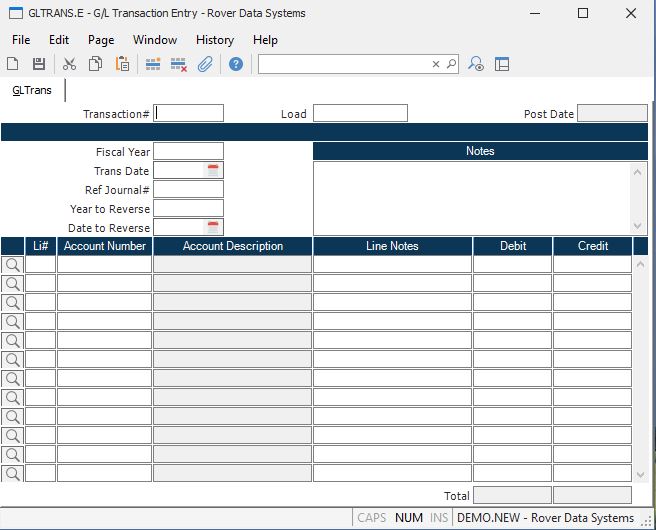This screenshot has width=656, height=530.
Task: Select the GLTrans tab
Action: [x=32, y=90]
